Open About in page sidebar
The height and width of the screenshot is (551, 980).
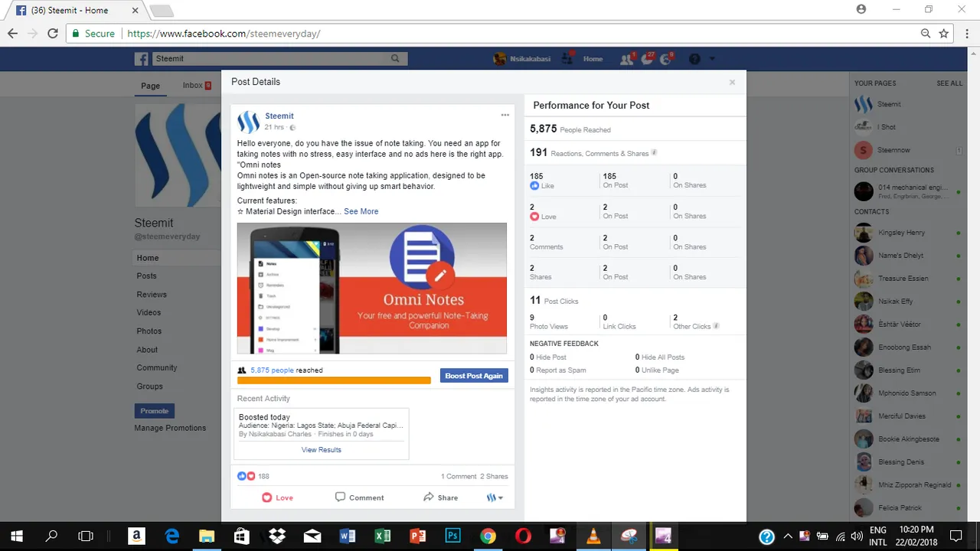pos(147,349)
